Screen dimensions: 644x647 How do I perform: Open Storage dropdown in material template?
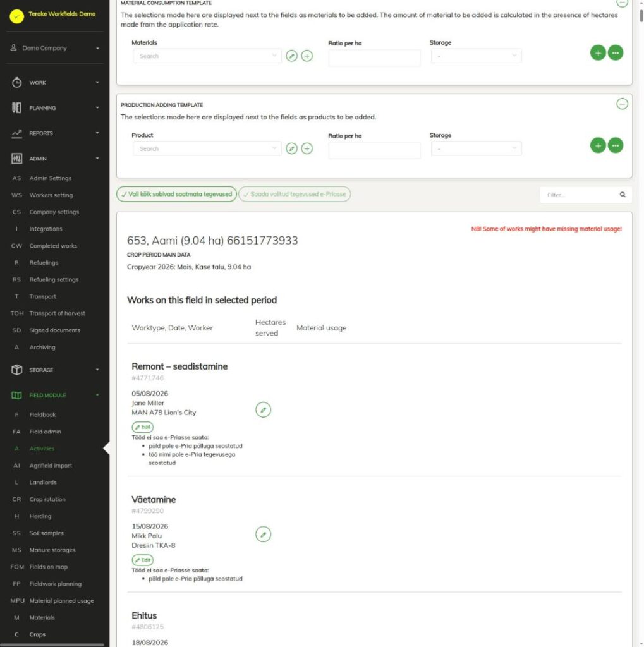coord(476,56)
